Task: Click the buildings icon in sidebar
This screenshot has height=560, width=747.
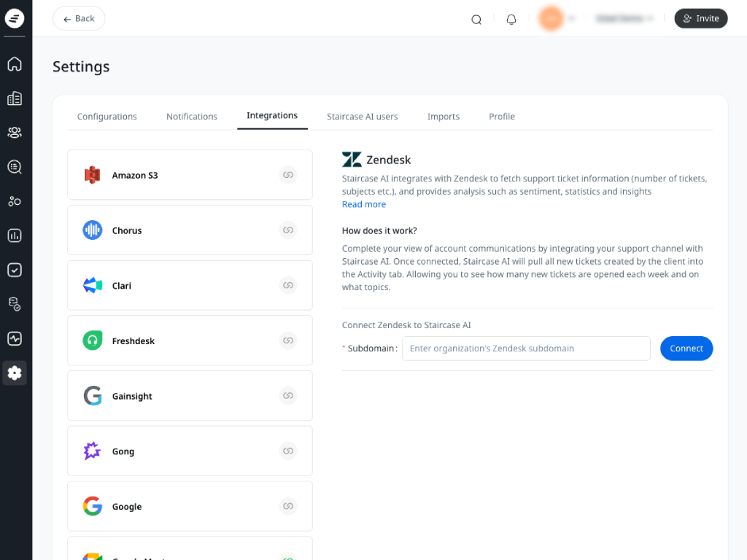Action: click(x=15, y=98)
